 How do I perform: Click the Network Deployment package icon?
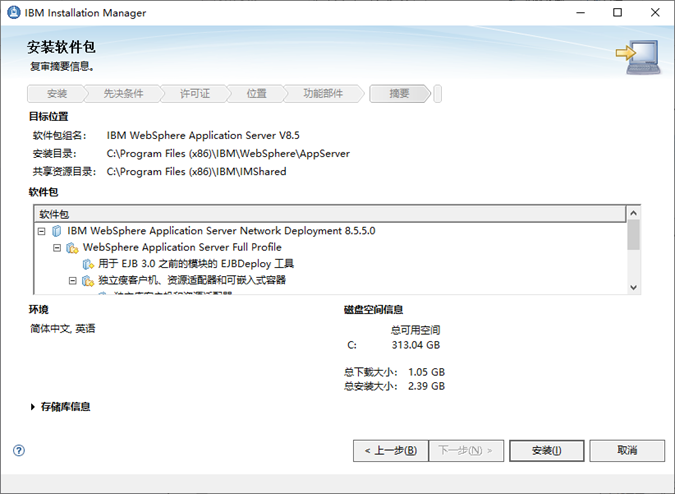(56, 231)
